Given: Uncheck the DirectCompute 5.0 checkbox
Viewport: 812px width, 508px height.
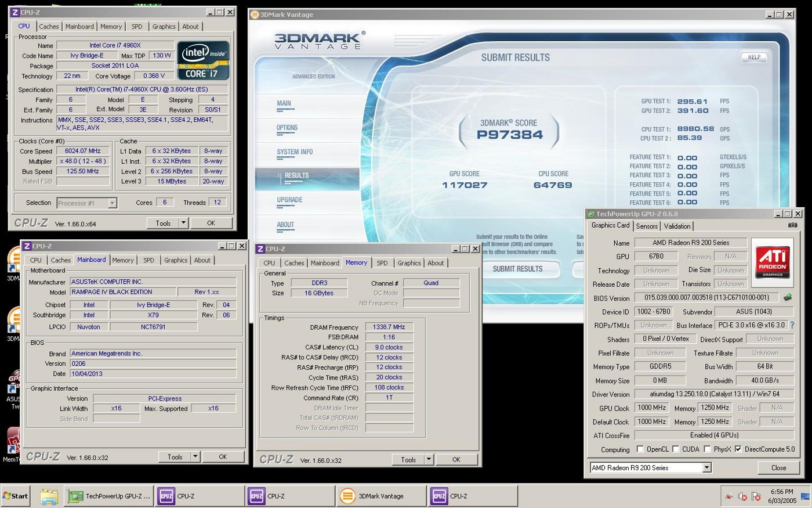Looking at the screenshot, I should (x=738, y=449).
